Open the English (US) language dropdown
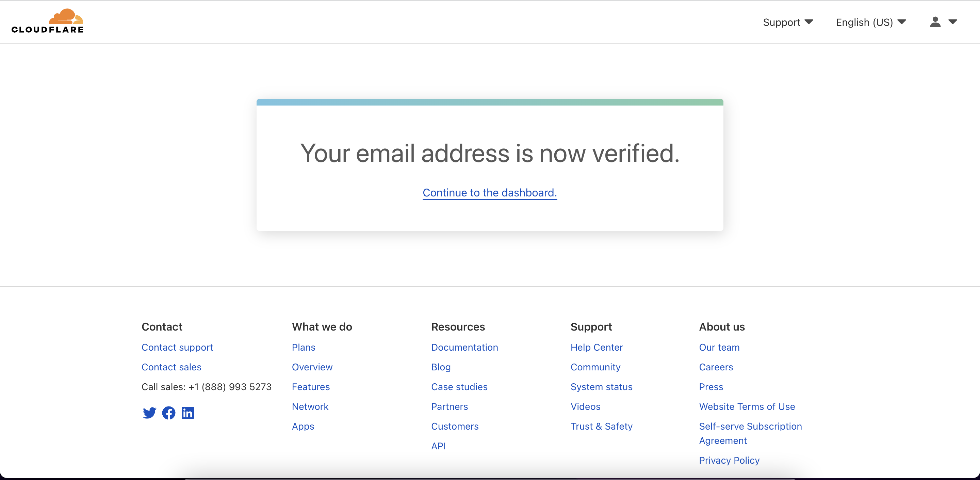Viewport: 980px width, 480px height. pyautogui.click(x=870, y=22)
